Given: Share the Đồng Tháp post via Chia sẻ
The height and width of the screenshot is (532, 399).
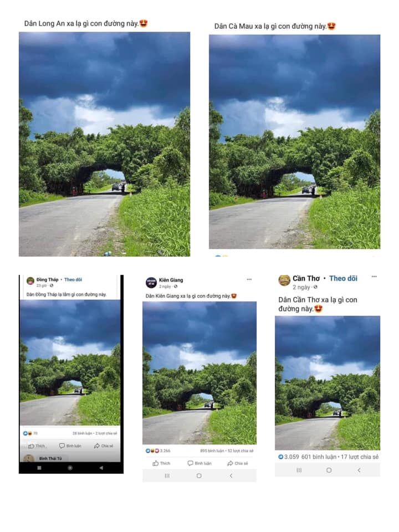Looking at the screenshot, I should [104, 446].
